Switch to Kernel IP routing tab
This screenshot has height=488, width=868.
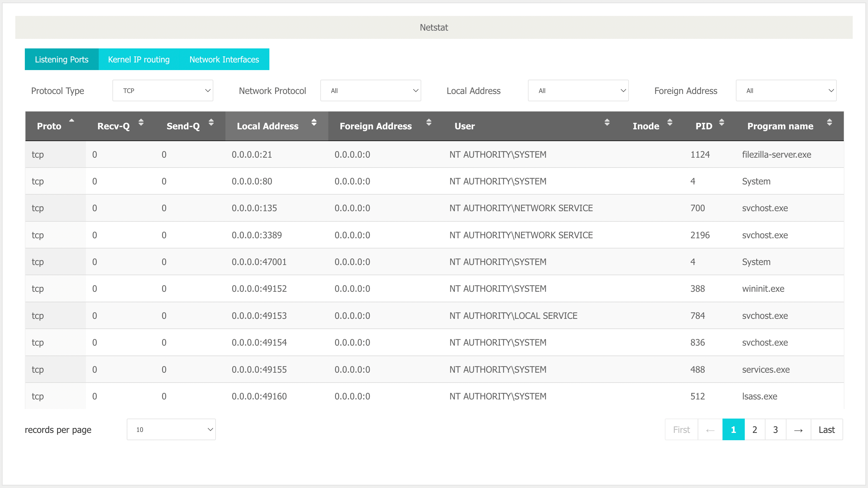point(139,59)
